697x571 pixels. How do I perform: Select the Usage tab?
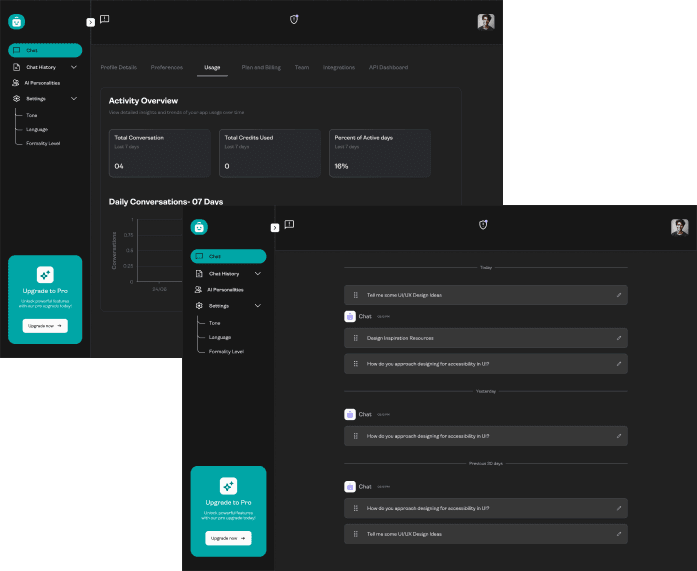[212, 68]
